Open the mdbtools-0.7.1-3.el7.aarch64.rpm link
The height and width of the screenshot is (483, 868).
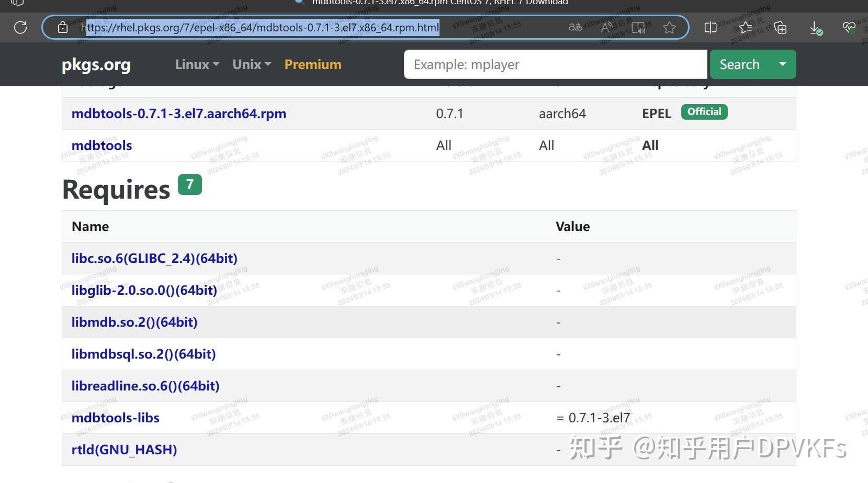(x=178, y=113)
